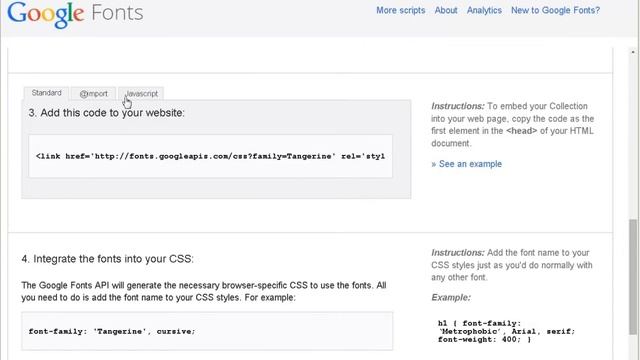Click inside the link href code field
The width and height of the screenshot is (640, 360).
pos(211,156)
